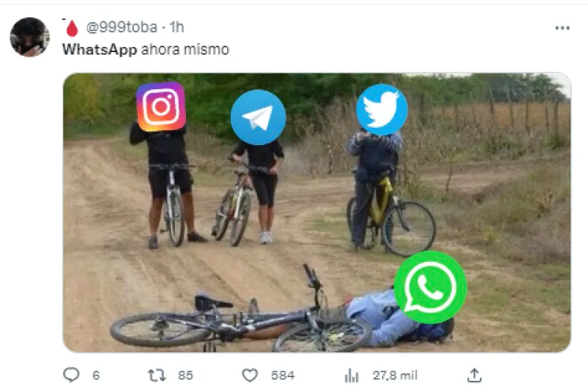Click the Telegram logo in the meme
The image size is (588, 392).
[x=258, y=117]
